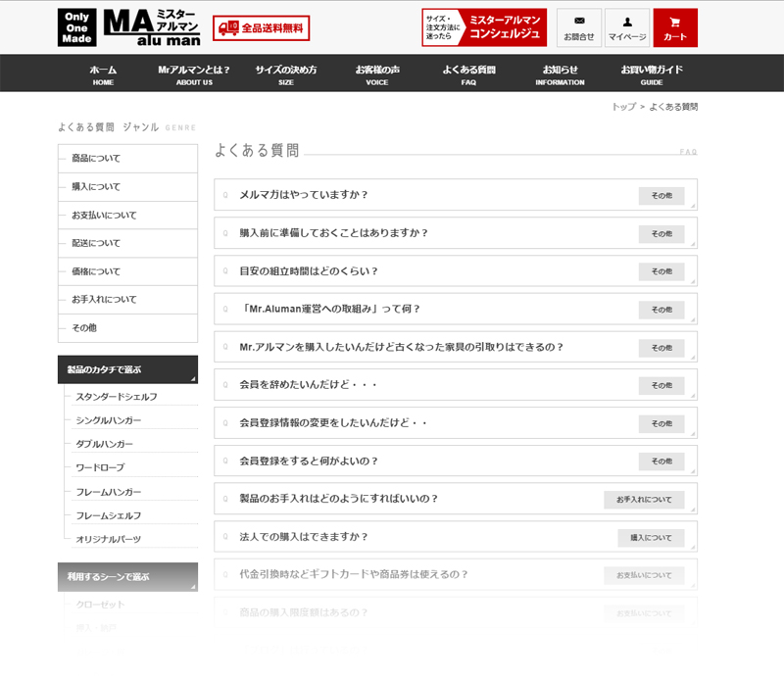Image resolution: width=784 pixels, height=680 pixels.
Task: Select the 配送について FAQ genre
Action: click(96, 243)
